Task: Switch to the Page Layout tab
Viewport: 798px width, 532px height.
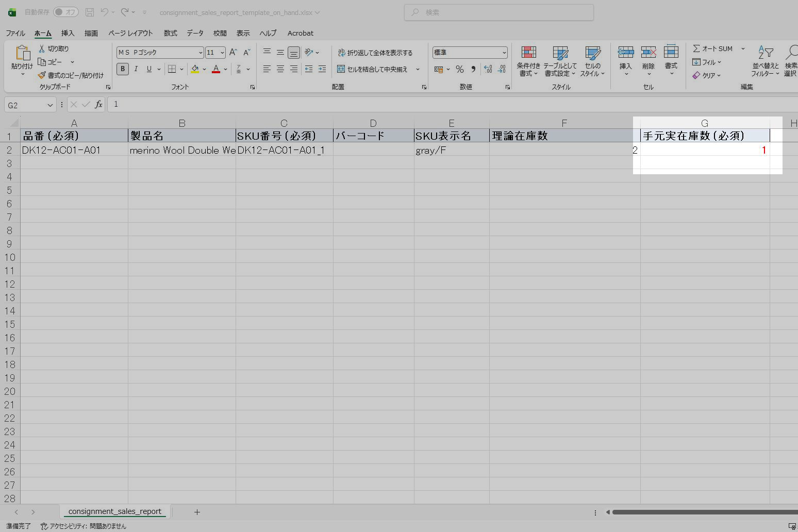Action: (x=130, y=33)
